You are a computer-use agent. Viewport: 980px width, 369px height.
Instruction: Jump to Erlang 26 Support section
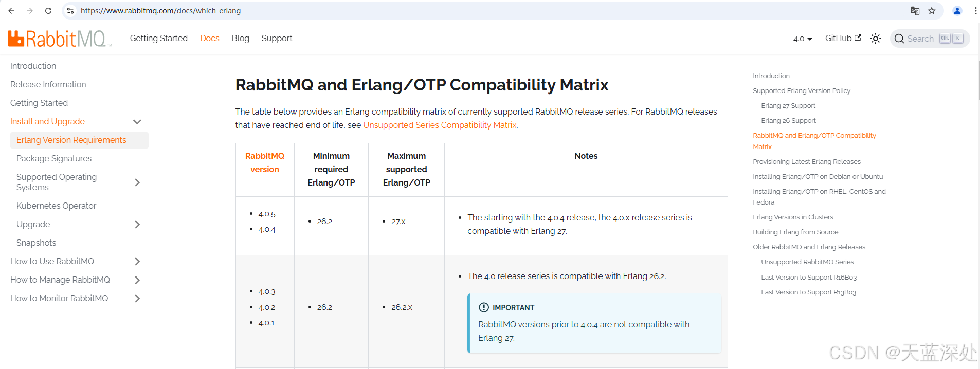[788, 120]
